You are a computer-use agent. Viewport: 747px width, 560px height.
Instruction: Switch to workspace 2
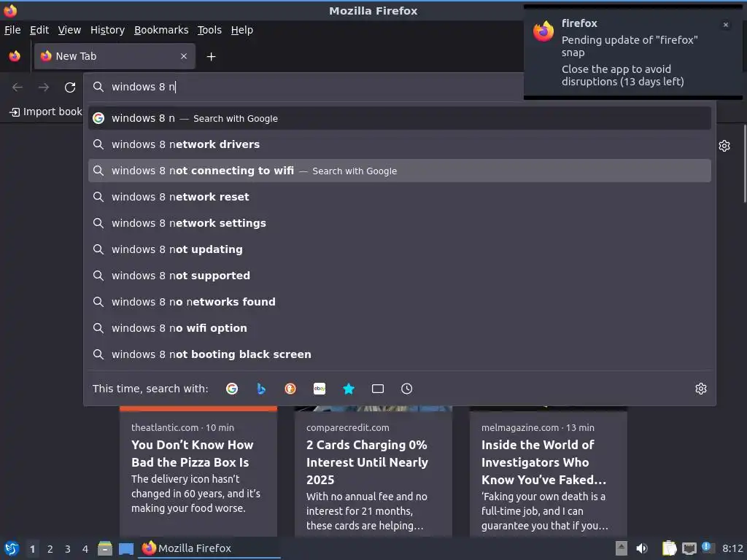pyautogui.click(x=50, y=549)
